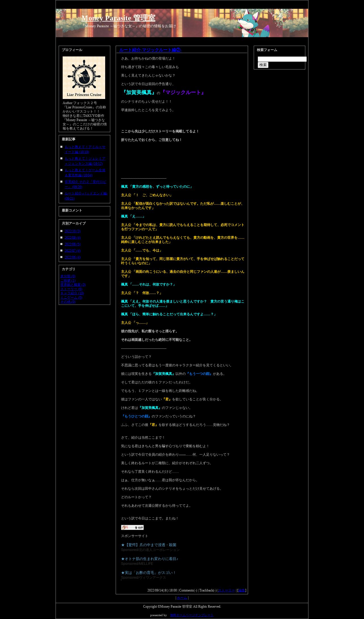
Task: Click the copyright text in footer
Action: click(x=182, y=607)
